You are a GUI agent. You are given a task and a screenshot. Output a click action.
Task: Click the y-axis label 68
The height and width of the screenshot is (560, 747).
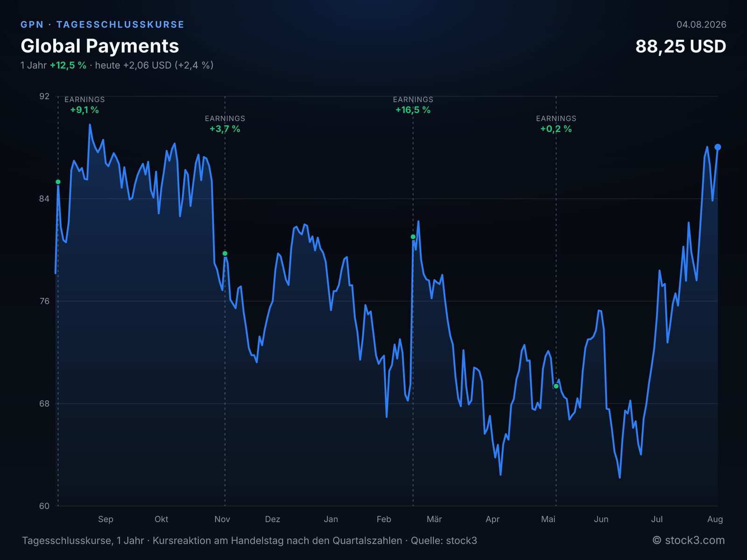tap(44, 404)
